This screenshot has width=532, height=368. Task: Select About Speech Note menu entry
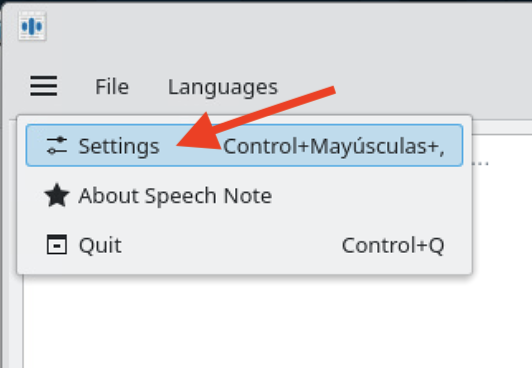coord(175,196)
